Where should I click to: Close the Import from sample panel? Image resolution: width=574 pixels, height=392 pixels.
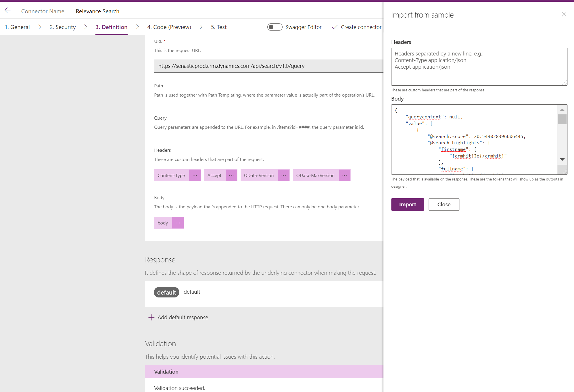pyautogui.click(x=564, y=15)
